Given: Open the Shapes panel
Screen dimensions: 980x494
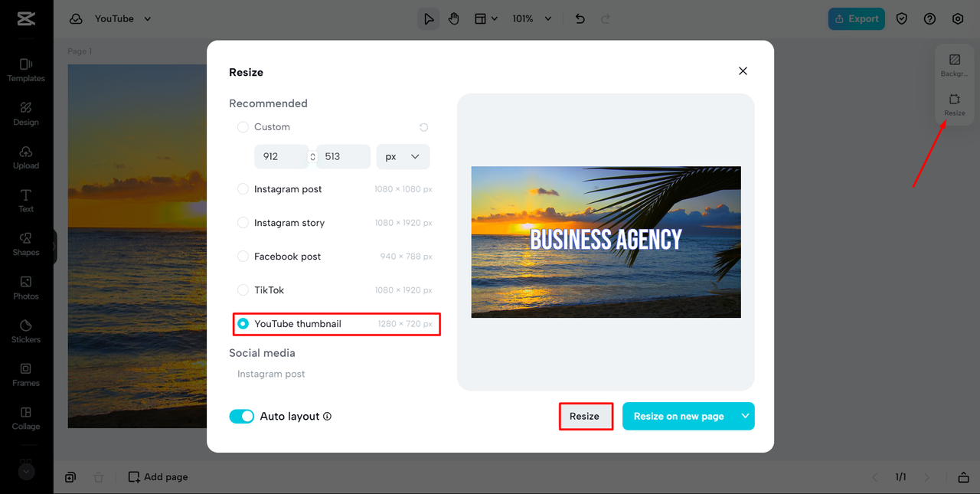Looking at the screenshot, I should pos(26,244).
